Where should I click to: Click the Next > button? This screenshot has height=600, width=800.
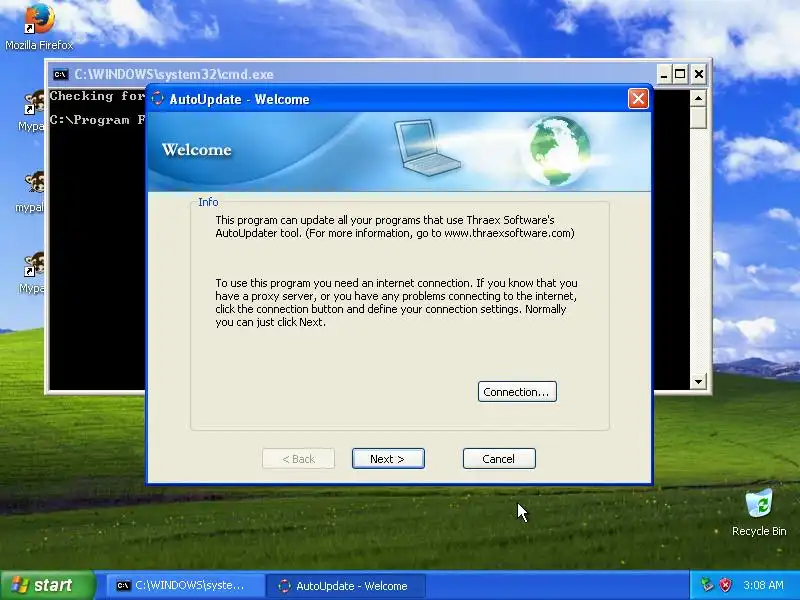388,459
